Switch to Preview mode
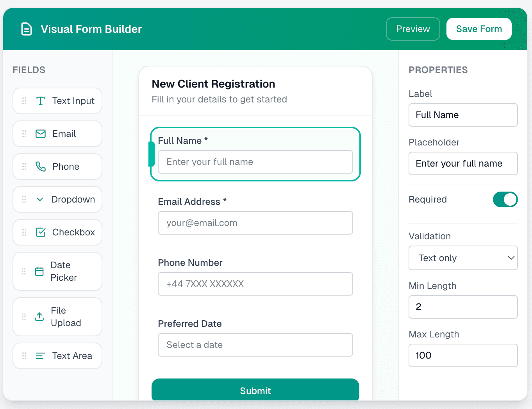The height and width of the screenshot is (409, 532). 413,29
